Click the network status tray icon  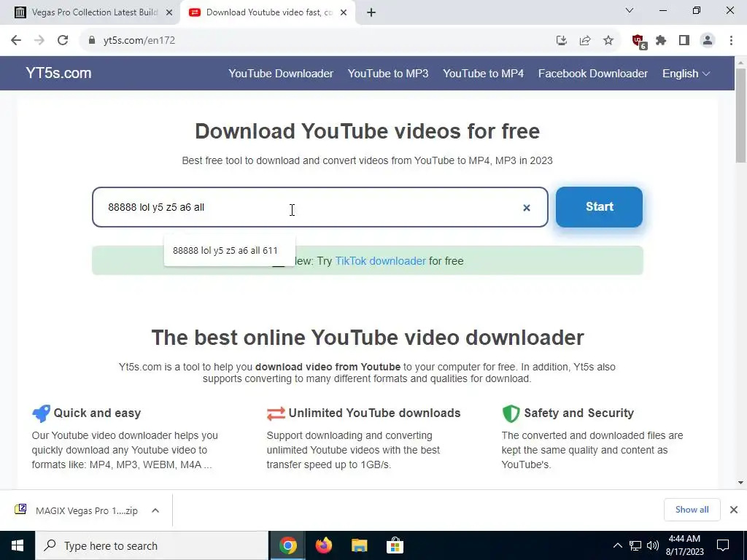[635, 545]
